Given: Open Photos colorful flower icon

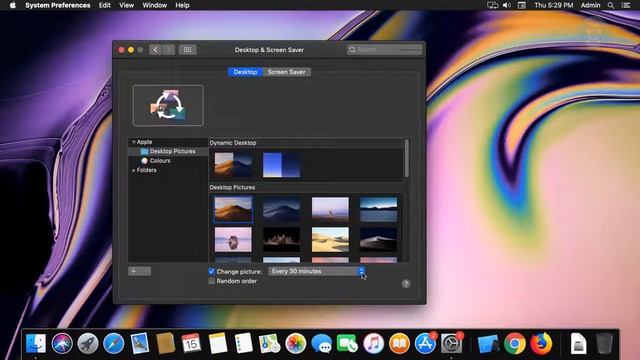Looking at the screenshot, I should pyautogui.click(x=296, y=343).
